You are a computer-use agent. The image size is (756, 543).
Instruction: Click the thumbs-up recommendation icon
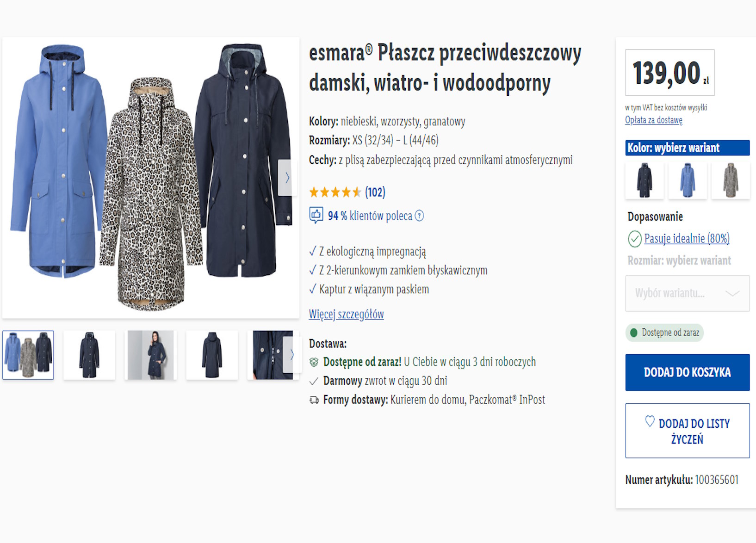[316, 215]
